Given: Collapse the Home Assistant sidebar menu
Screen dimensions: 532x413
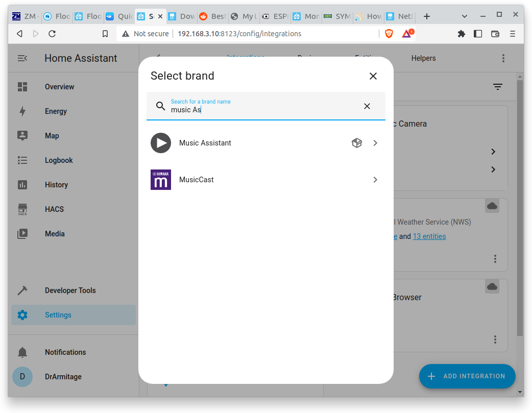Looking at the screenshot, I should 22,58.
